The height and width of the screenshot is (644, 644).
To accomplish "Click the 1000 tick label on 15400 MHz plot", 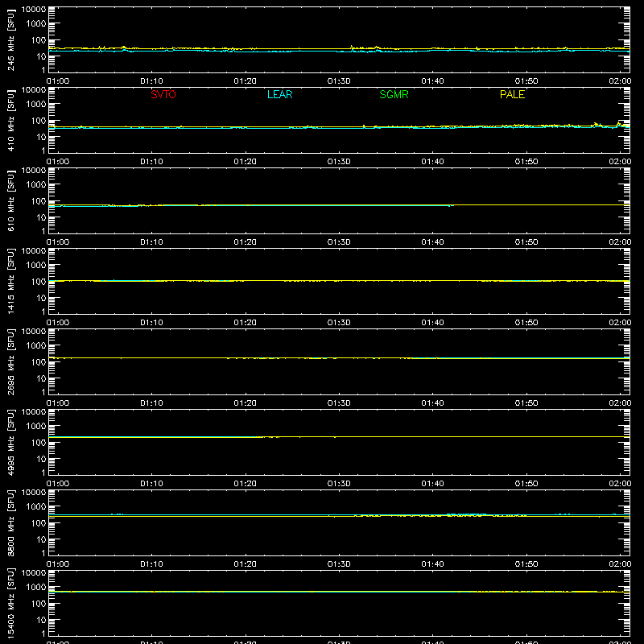I will point(36,588).
